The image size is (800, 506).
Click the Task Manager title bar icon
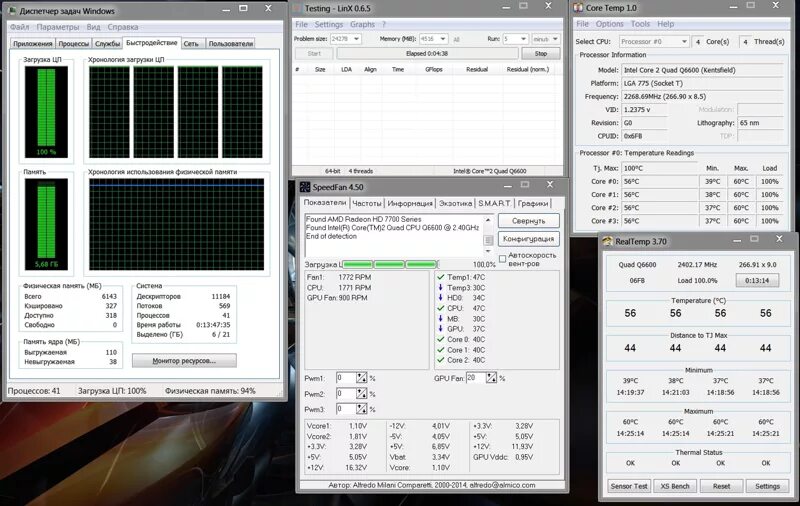coord(12,11)
